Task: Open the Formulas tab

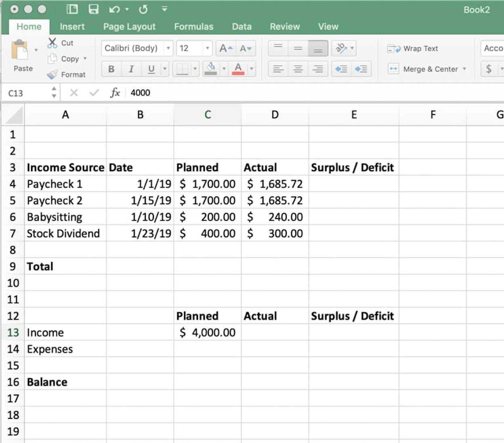Action: tap(194, 27)
